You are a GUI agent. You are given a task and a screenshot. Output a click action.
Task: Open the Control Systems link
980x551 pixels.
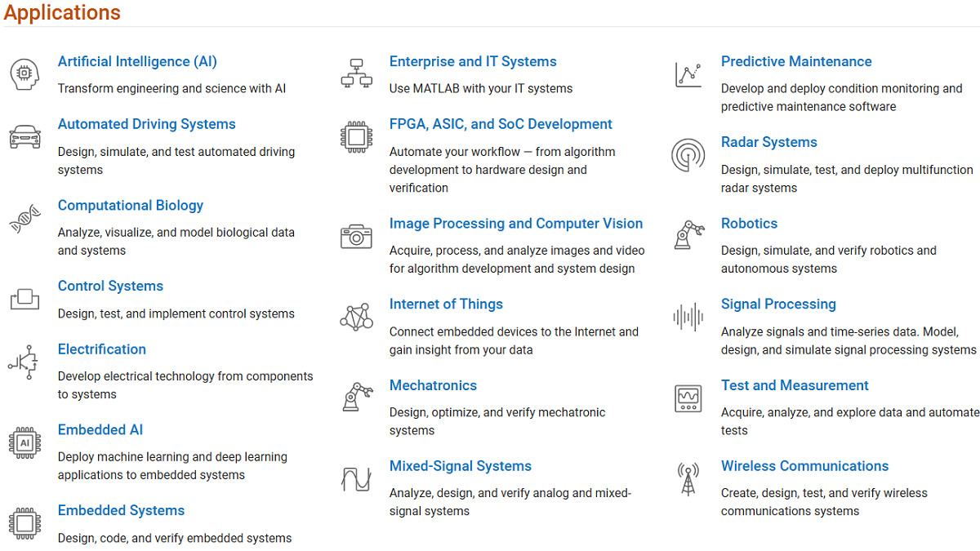(110, 286)
